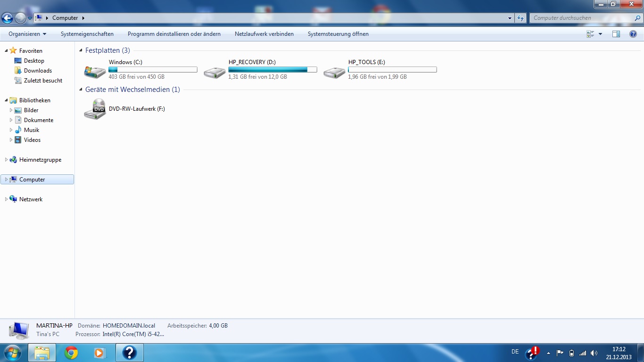Change view using the view icon
Screen dimensions: 644x362
590,34
